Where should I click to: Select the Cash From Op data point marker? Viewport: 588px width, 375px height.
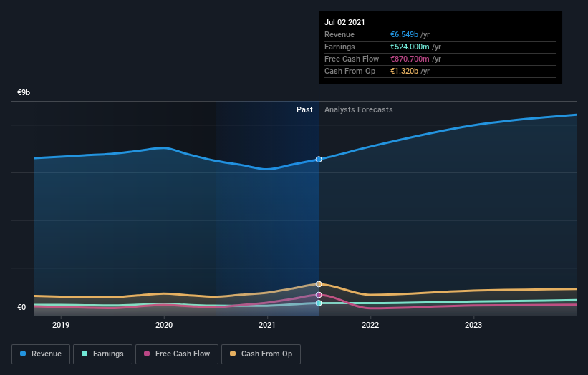point(319,284)
